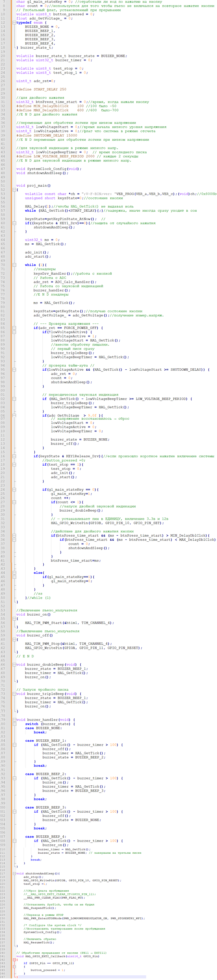
Task: Collapse the typedef enum fold marker
Action: [14, 23]
